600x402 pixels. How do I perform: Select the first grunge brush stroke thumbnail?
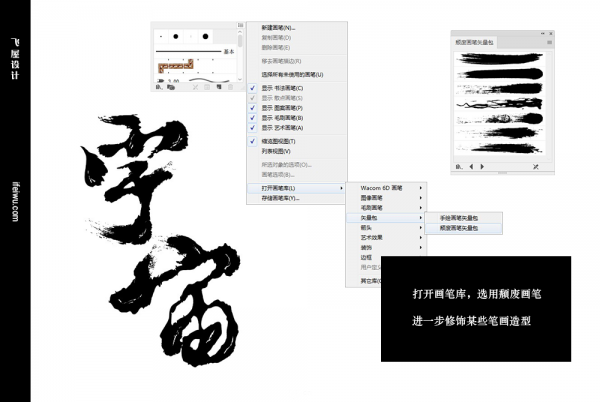click(498, 57)
